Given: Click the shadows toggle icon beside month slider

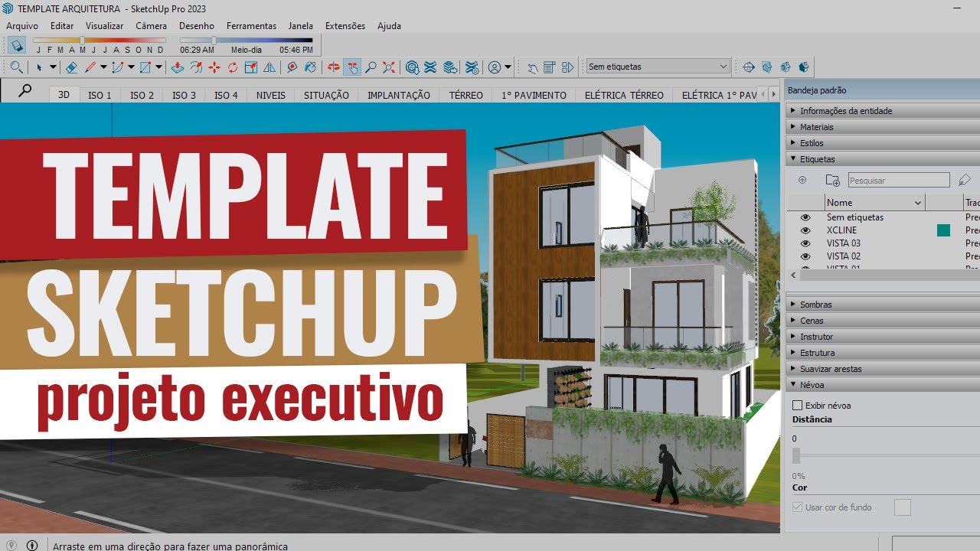Looking at the screenshot, I should click(x=16, y=44).
